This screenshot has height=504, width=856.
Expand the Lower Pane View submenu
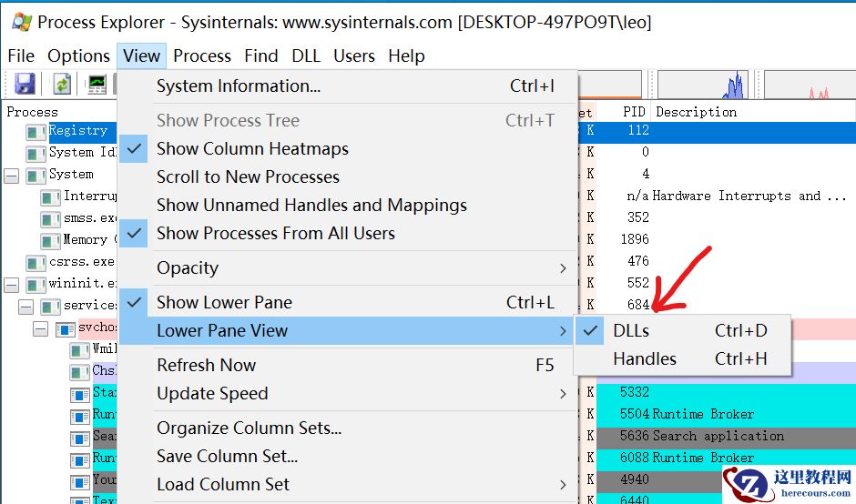(x=348, y=330)
